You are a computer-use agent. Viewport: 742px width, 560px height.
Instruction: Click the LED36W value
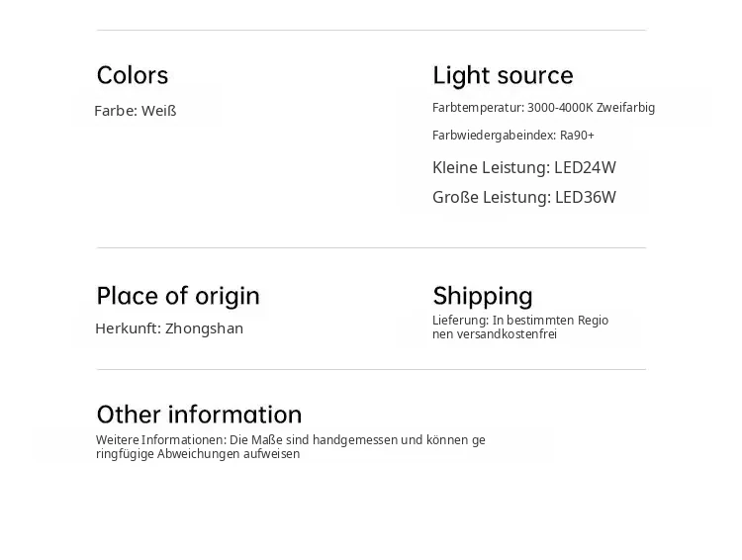coord(586,198)
